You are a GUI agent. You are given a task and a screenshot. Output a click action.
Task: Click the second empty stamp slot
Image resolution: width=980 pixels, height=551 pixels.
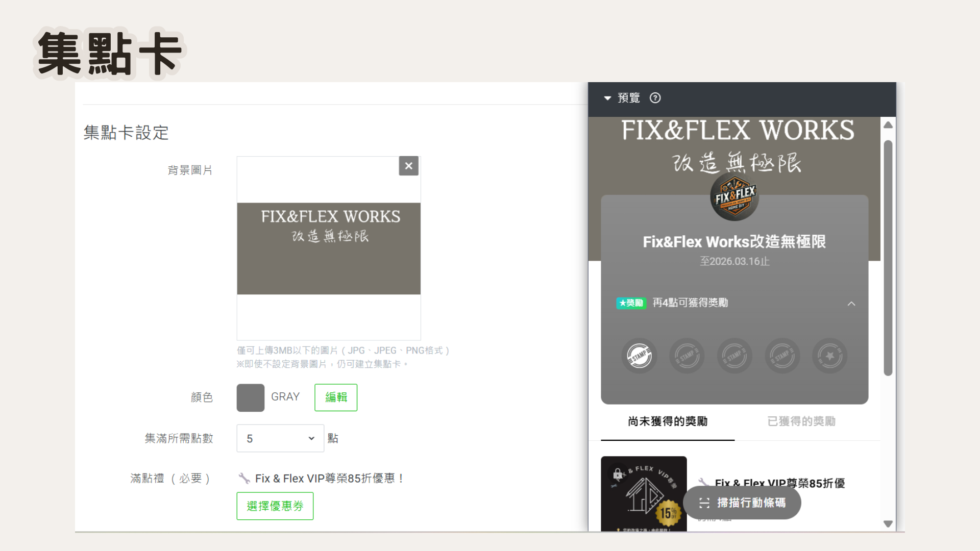click(x=687, y=356)
